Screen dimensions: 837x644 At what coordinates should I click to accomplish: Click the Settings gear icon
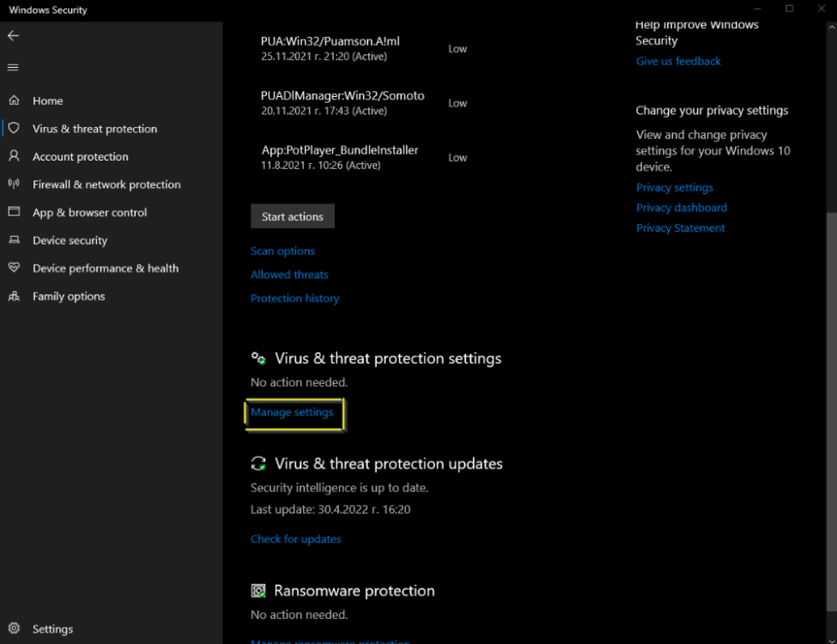(15, 629)
